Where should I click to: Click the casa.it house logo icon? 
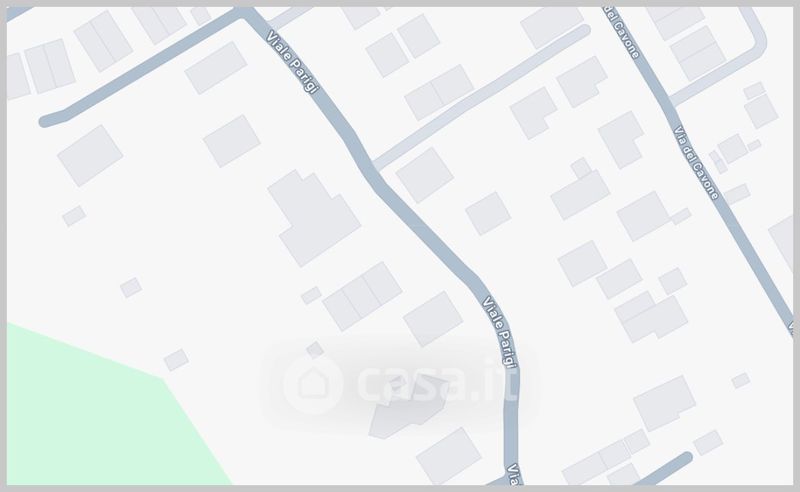point(312,384)
